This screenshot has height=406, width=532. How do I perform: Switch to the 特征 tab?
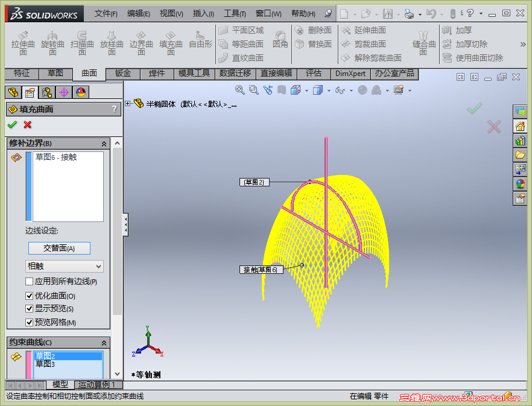pos(22,73)
